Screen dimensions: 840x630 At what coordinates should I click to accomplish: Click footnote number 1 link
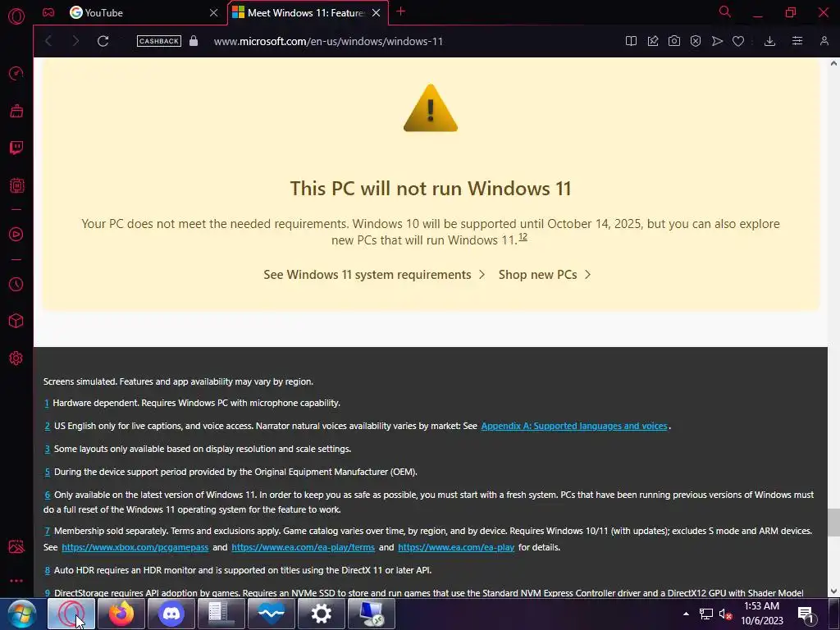coord(47,403)
